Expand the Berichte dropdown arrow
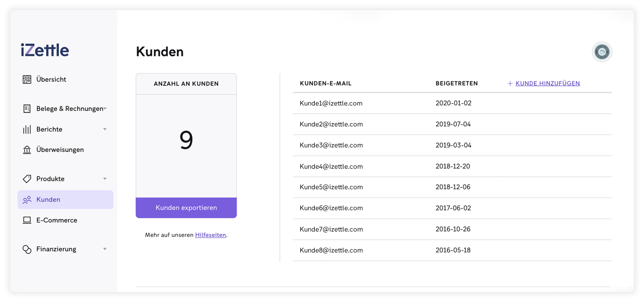This screenshot has height=302, width=644. point(105,129)
